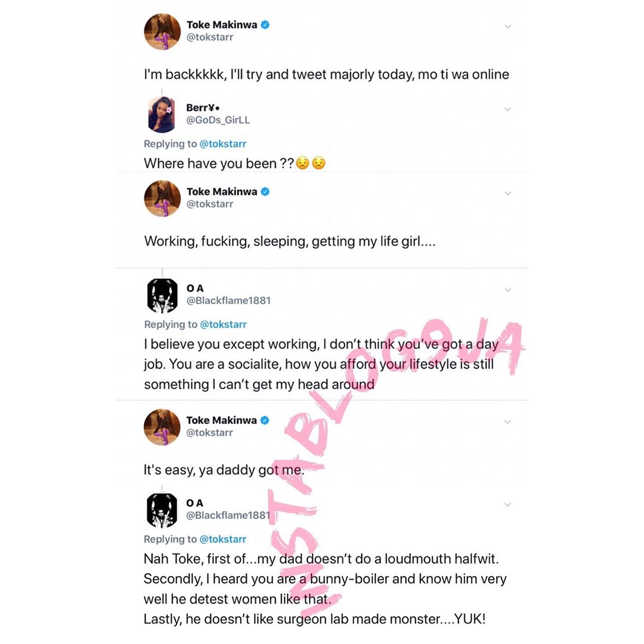Open chevron menu on last O A reply
The image size is (644, 644).
pyautogui.click(x=507, y=504)
